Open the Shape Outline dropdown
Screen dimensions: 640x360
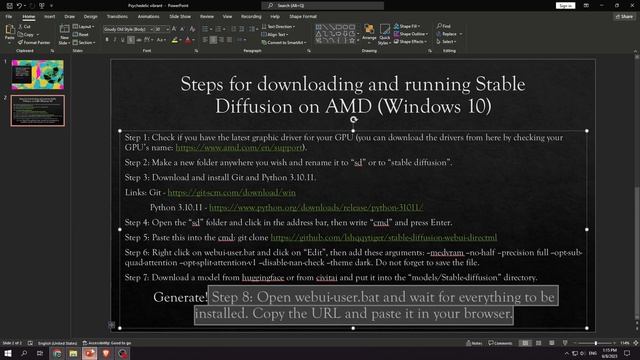(411, 34)
